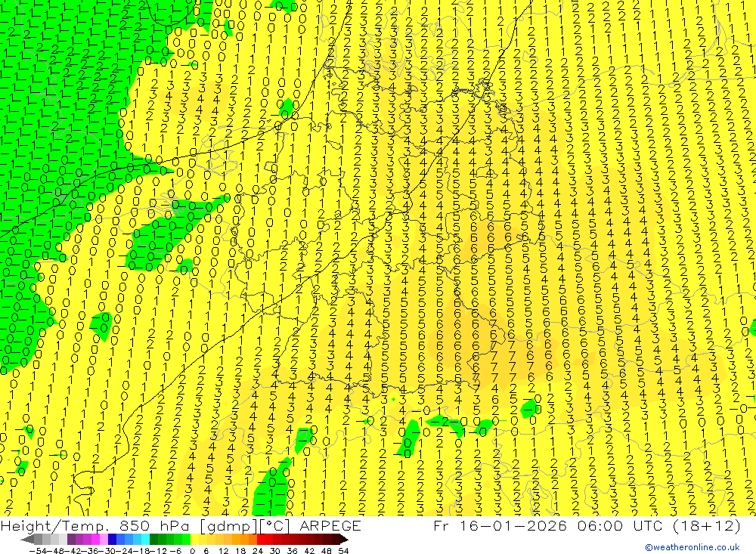
Task: Select the dark blue legend swatch above -30
Action: pos(112,539)
